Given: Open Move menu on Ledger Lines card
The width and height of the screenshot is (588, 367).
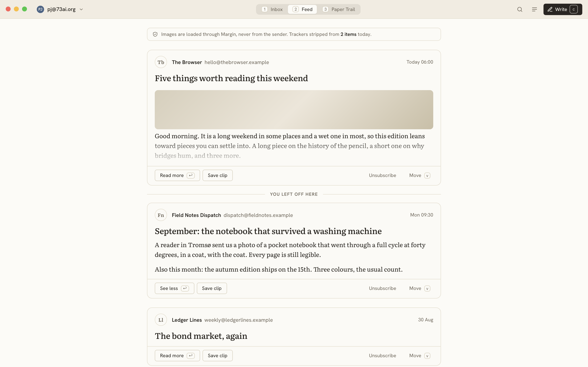Looking at the screenshot, I should pos(420,356).
